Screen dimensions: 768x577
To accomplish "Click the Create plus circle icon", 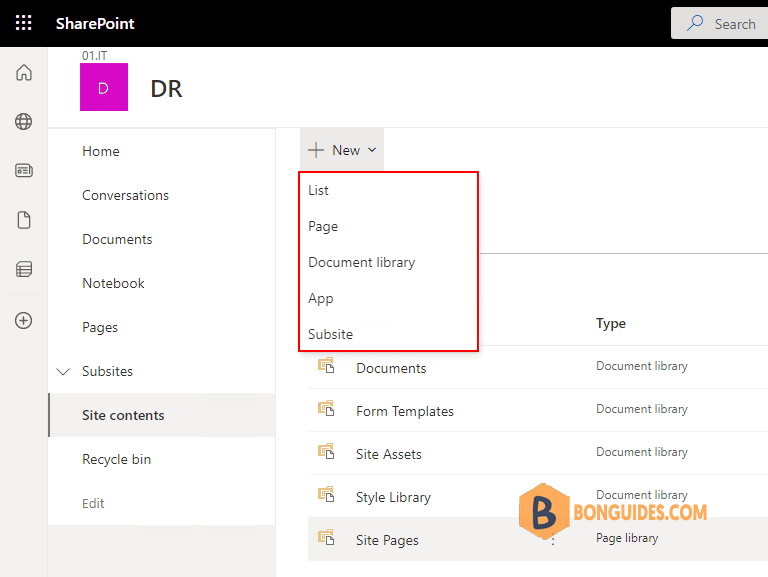I will coord(24,321).
